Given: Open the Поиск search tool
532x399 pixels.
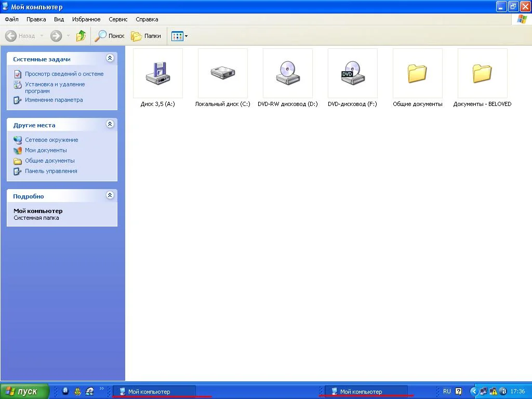Looking at the screenshot, I should click(x=109, y=36).
